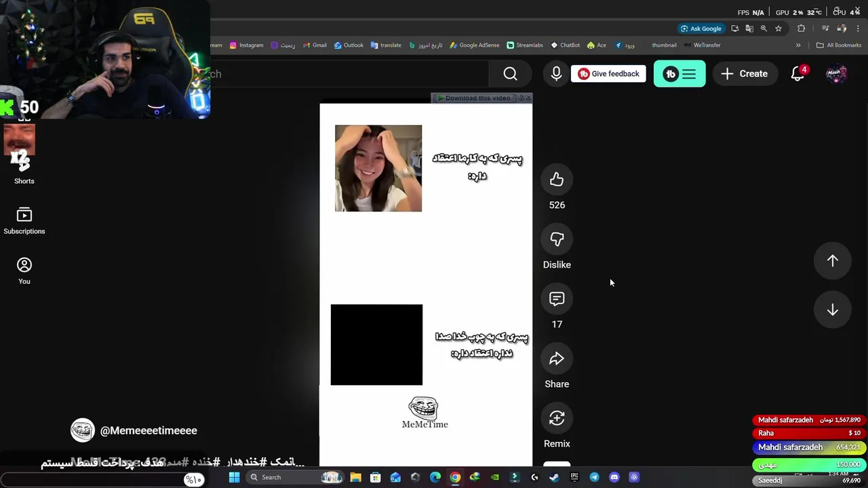The height and width of the screenshot is (488, 868).
Task: Close the Download this video bar
Action: point(528,98)
